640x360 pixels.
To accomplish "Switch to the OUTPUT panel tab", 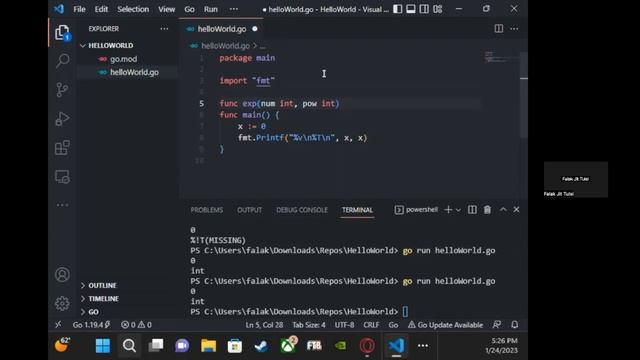I will pos(249,210).
